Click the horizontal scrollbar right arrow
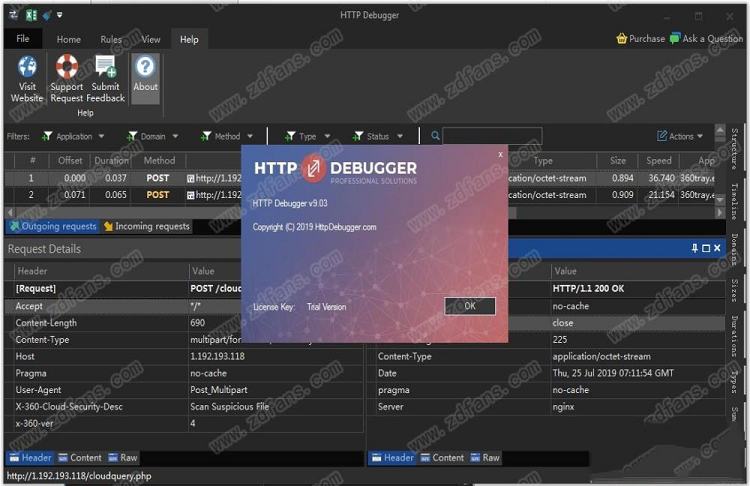Viewport: 750px width, 486px height. coord(719,212)
